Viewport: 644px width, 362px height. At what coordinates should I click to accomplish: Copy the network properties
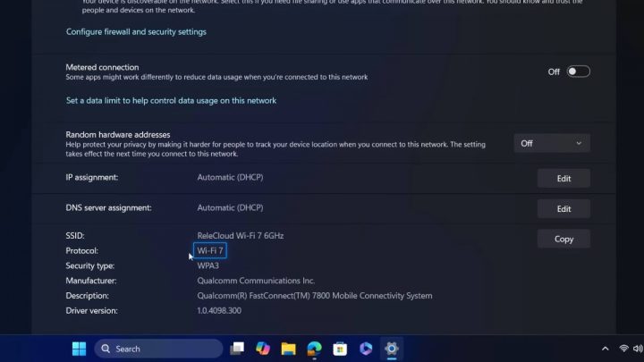click(x=563, y=239)
